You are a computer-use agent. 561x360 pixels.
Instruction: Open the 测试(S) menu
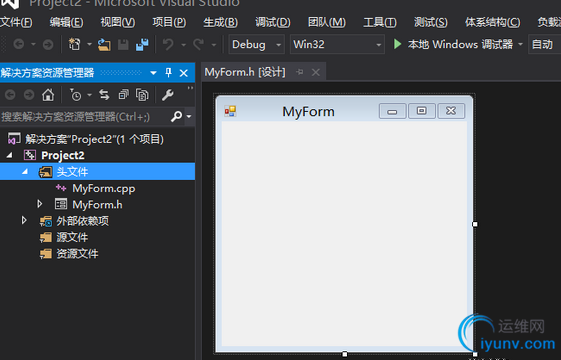[x=430, y=22]
